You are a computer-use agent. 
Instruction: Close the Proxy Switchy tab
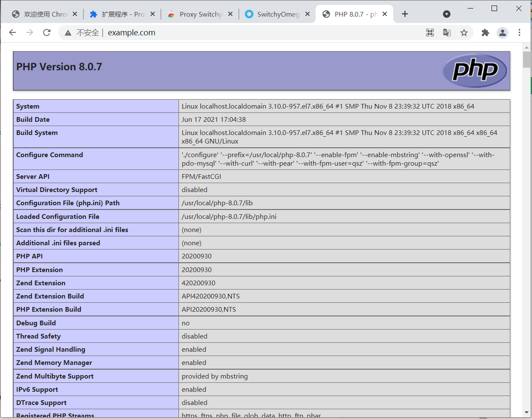(230, 14)
